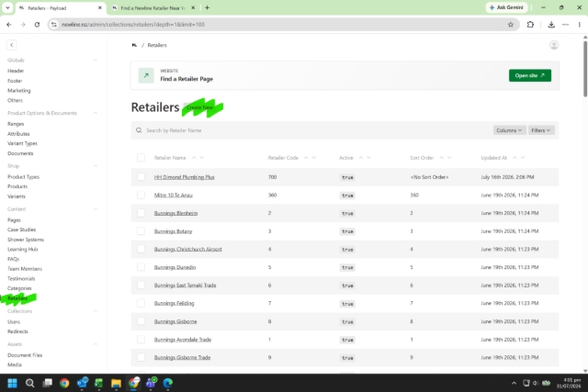Tick the checkbox for Mitre 10 Te Anau
This screenshot has height=392, width=588.
(141, 195)
